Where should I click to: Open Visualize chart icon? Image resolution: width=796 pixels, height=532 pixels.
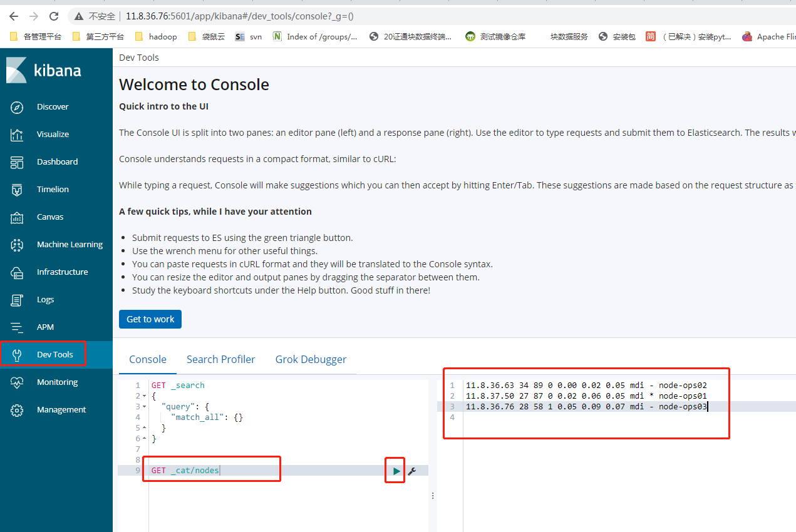point(17,135)
